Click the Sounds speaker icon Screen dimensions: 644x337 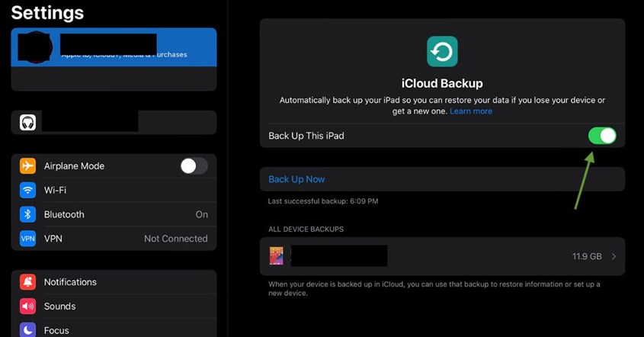(x=28, y=307)
